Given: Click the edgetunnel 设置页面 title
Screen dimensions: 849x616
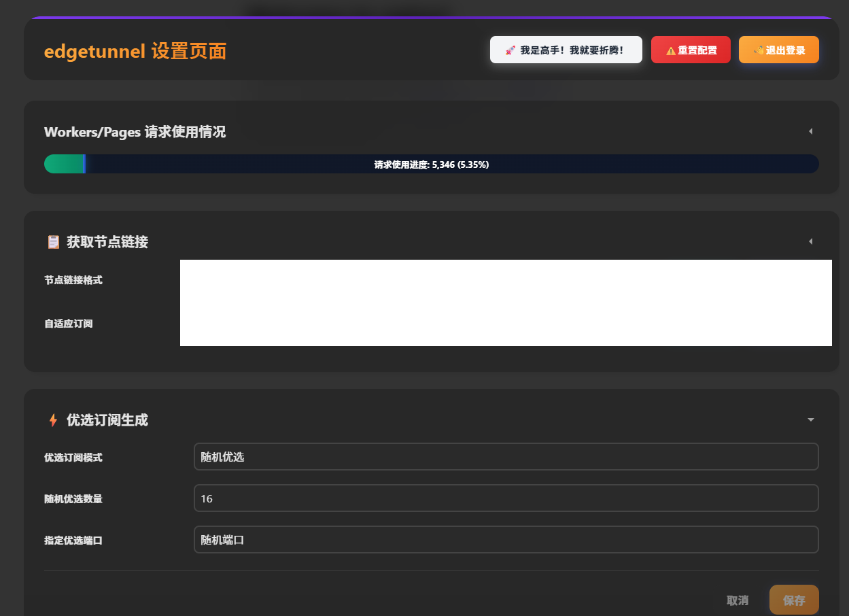Looking at the screenshot, I should tap(135, 52).
